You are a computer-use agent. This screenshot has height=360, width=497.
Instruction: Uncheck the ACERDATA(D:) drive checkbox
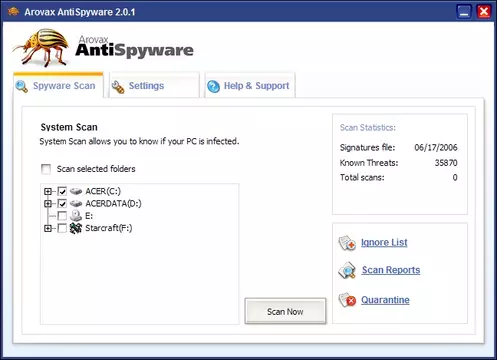click(x=62, y=204)
